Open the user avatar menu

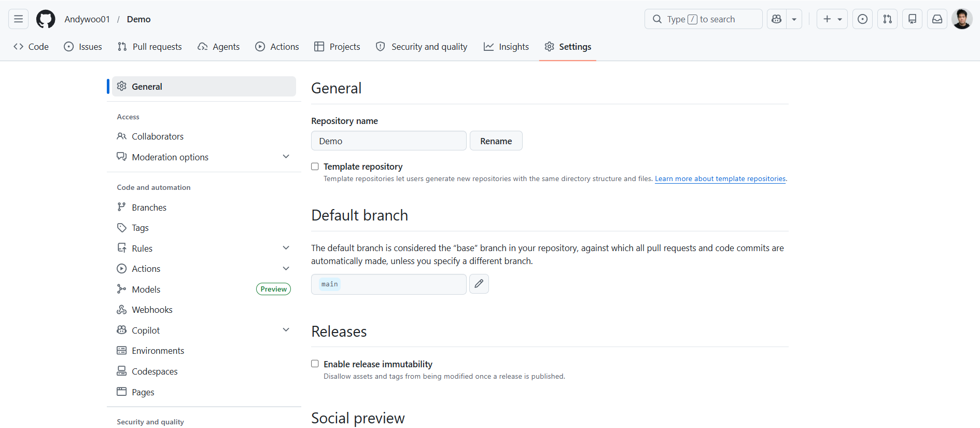click(x=962, y=19)
